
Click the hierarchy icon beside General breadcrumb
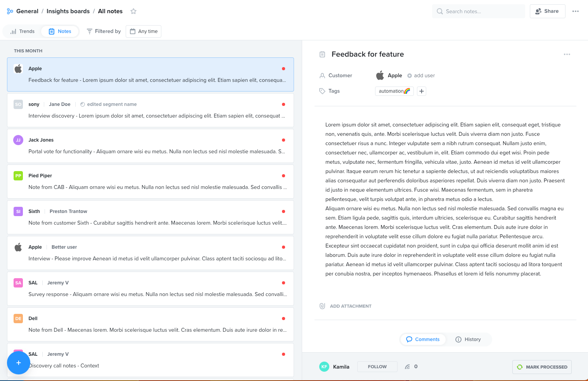point(10,11)
